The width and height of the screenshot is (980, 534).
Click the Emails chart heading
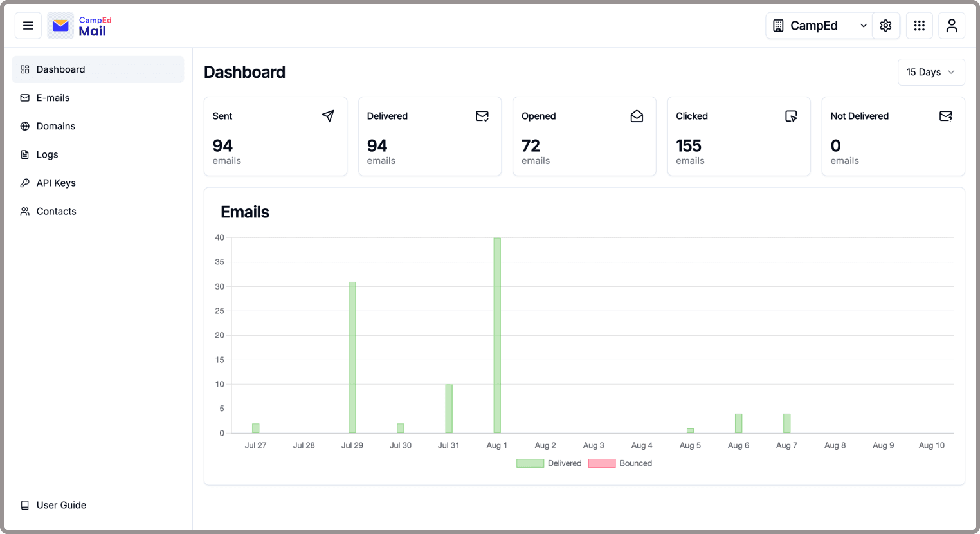[x=245, y=212]
